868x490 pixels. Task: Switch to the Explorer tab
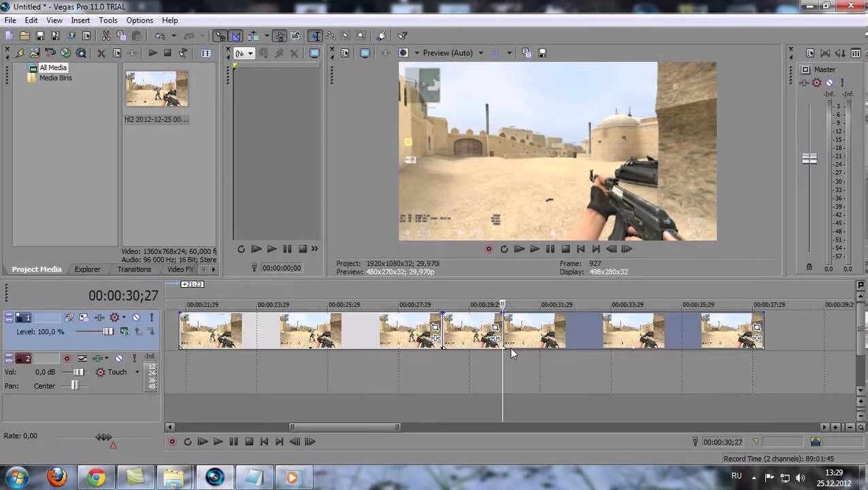(x=87, y=269)
